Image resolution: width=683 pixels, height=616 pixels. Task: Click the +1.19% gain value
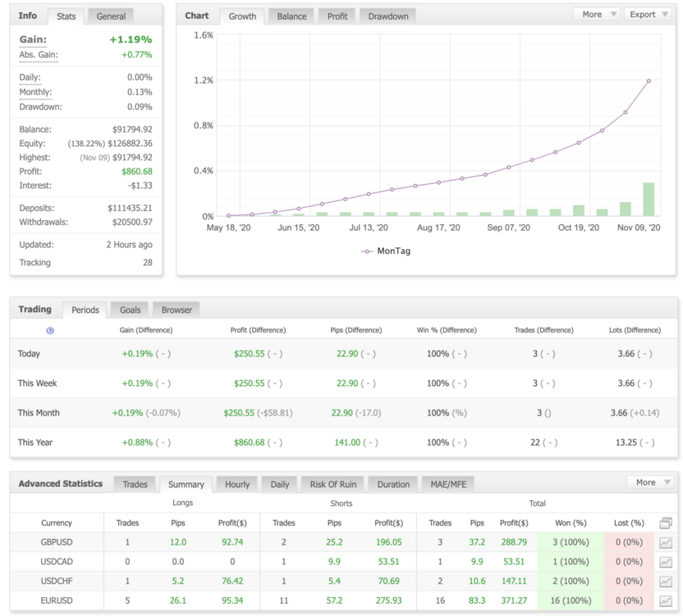coord(131,39)
